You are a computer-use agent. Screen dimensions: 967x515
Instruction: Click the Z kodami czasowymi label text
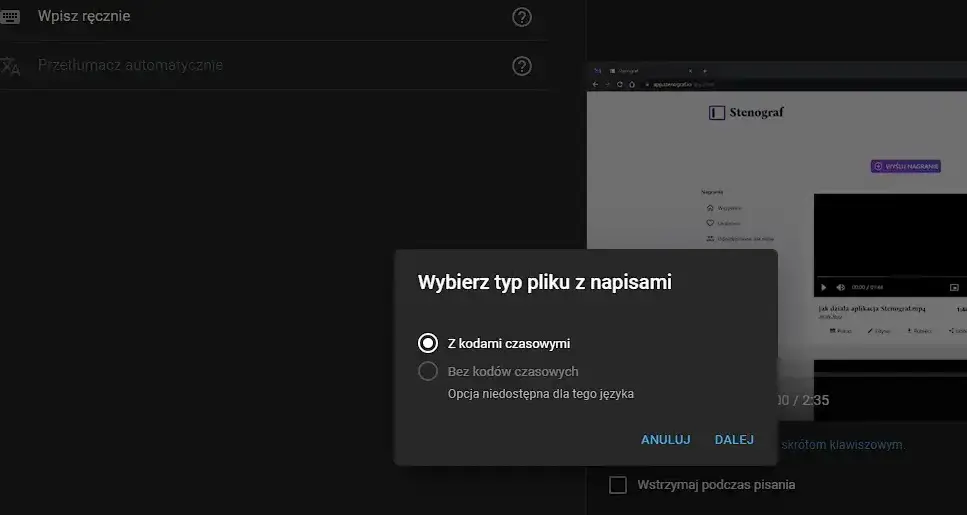[x=508, y=343]
